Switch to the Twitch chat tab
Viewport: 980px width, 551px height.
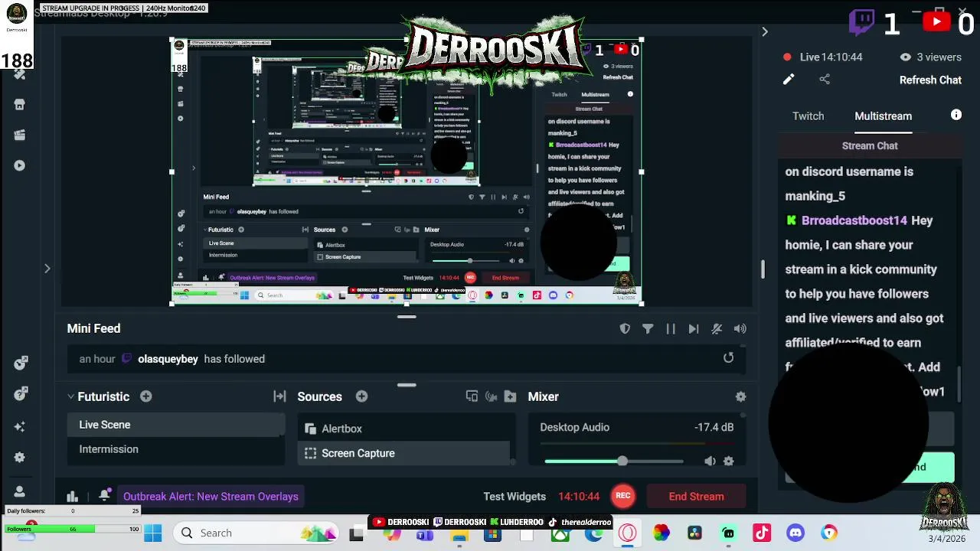808,116
